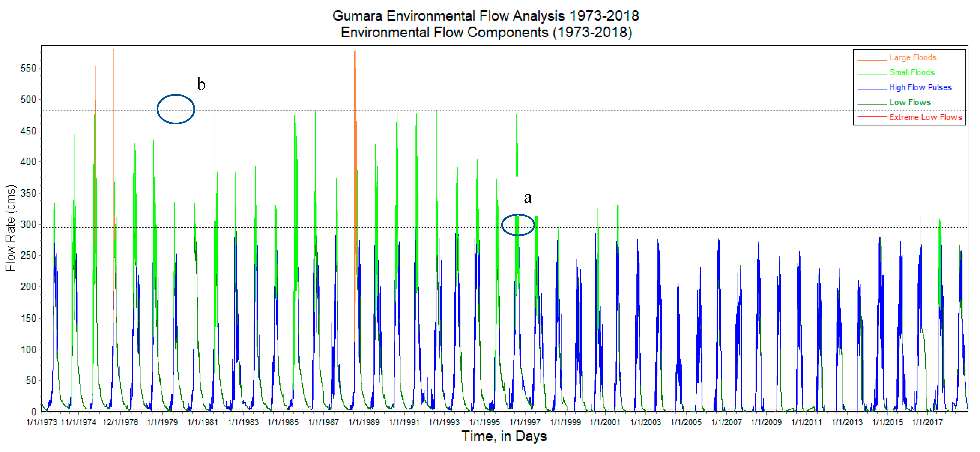Click the 300 y-axis tick label
980x452 pixels.
(x=28, y=225)
